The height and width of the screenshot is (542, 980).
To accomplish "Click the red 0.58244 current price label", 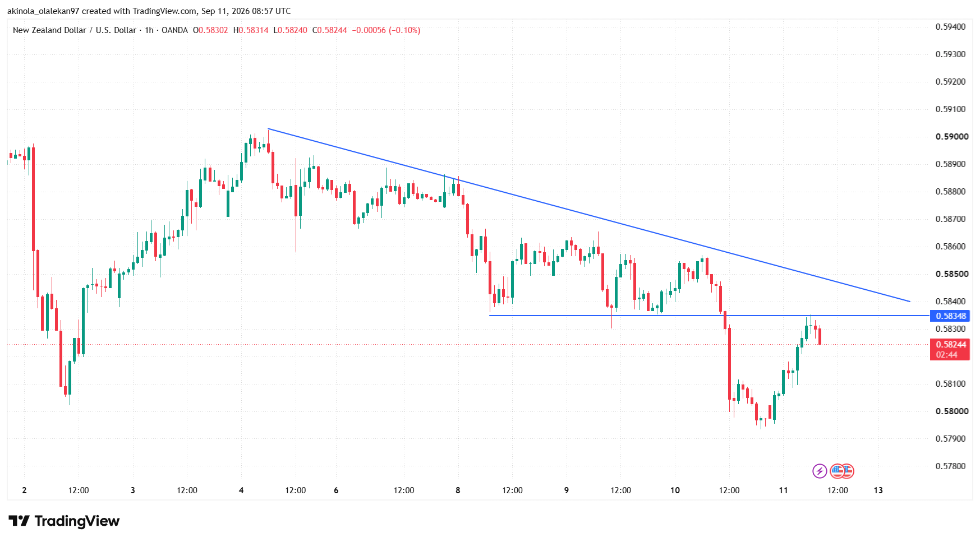I will tap(950, 345).
